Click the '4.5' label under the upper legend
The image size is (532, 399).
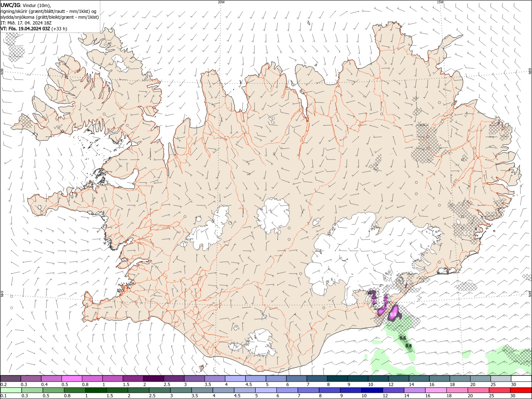249,385
